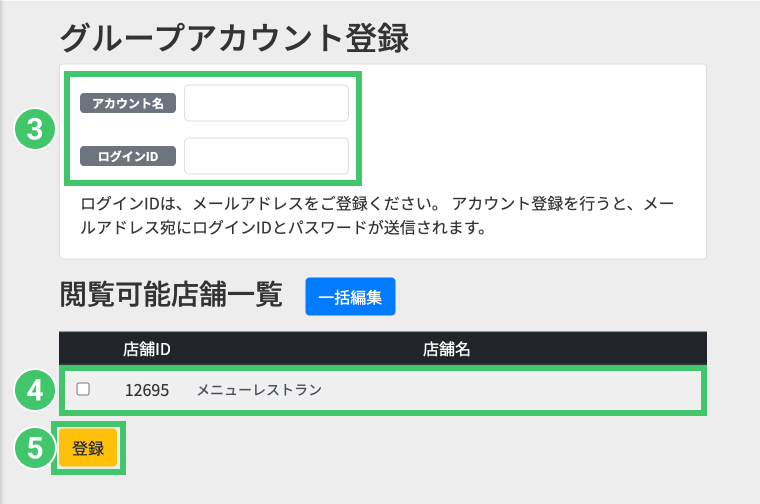760x504 pixels.
Task: Click the note line about the password being sent
Action: (x=283, y=228)
